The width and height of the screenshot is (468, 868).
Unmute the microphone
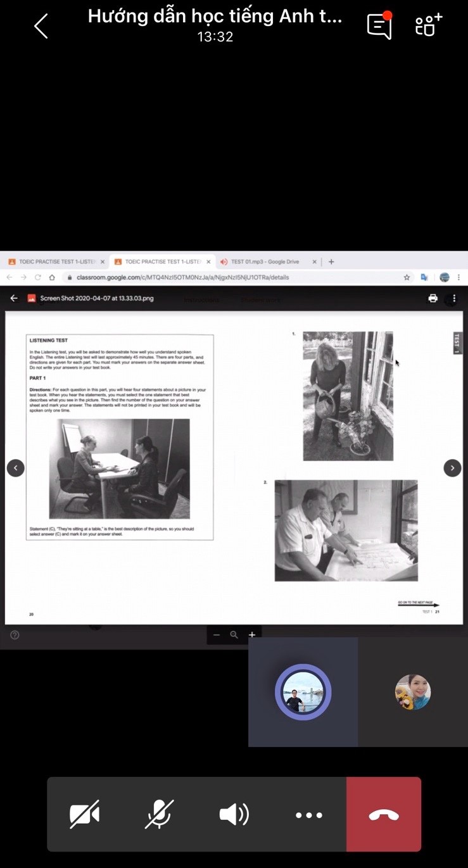159,814
